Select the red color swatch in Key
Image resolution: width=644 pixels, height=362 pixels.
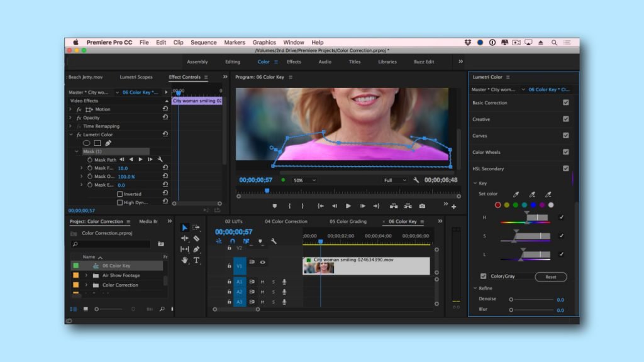(x=498, y=205)
